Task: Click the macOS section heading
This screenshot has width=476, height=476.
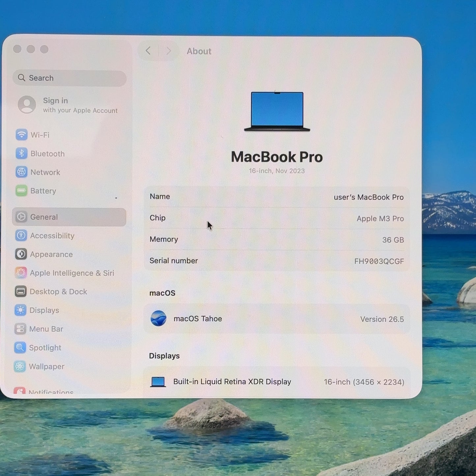Action: click(162, 293)
